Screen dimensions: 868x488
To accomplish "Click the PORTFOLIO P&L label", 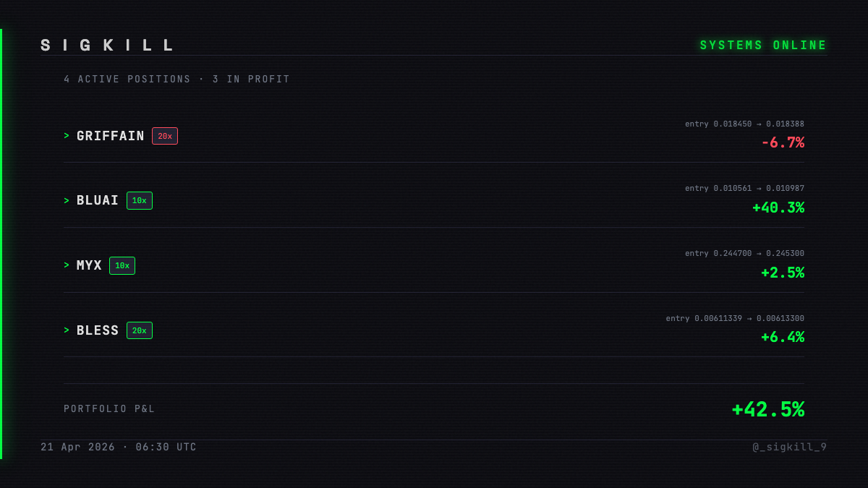I will pyautogui.click(x=109, y=409).
